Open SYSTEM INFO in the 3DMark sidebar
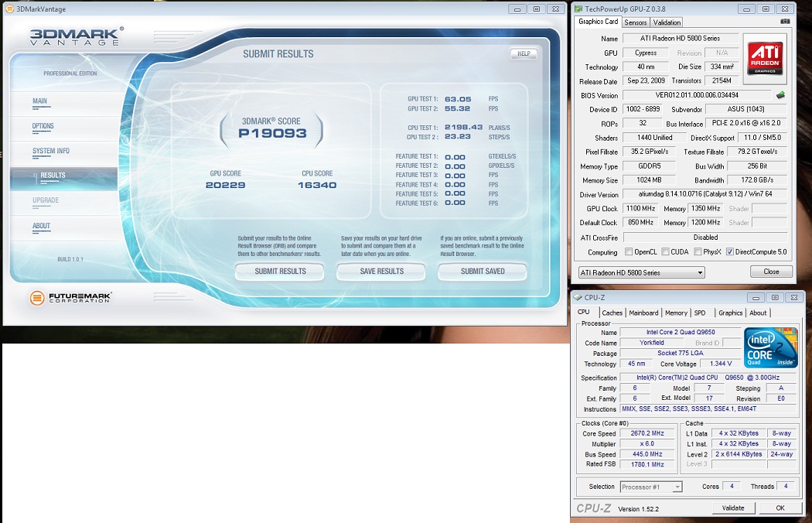Screen dimensions: 812x523 (64, 152)
